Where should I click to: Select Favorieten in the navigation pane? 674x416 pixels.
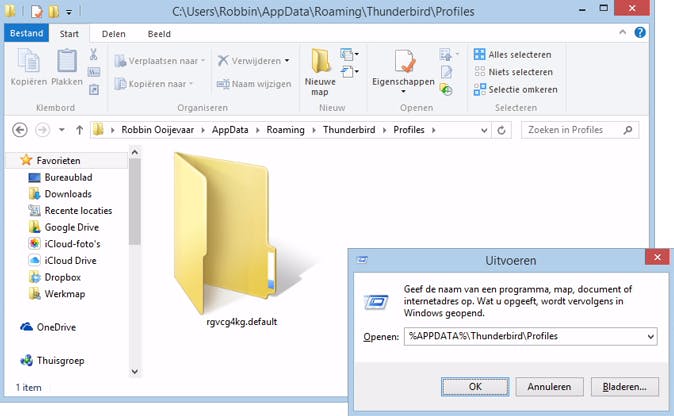[x=58, y=161]
